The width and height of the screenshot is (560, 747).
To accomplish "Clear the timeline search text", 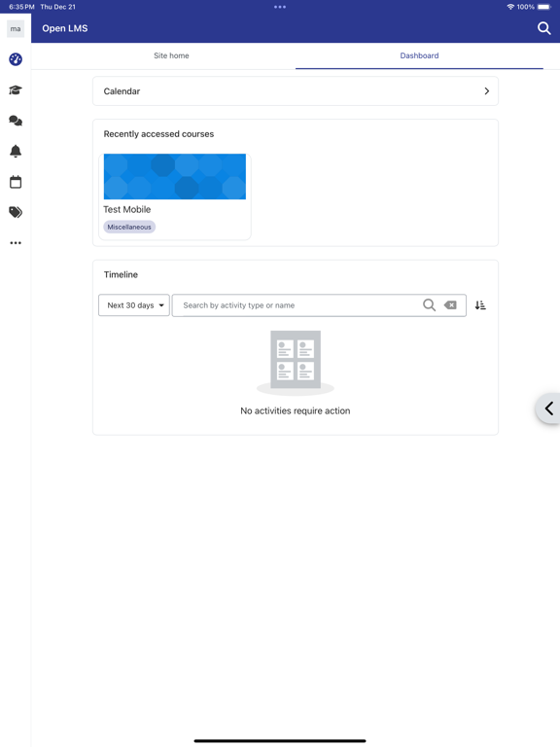I will [x=450, y=305].
